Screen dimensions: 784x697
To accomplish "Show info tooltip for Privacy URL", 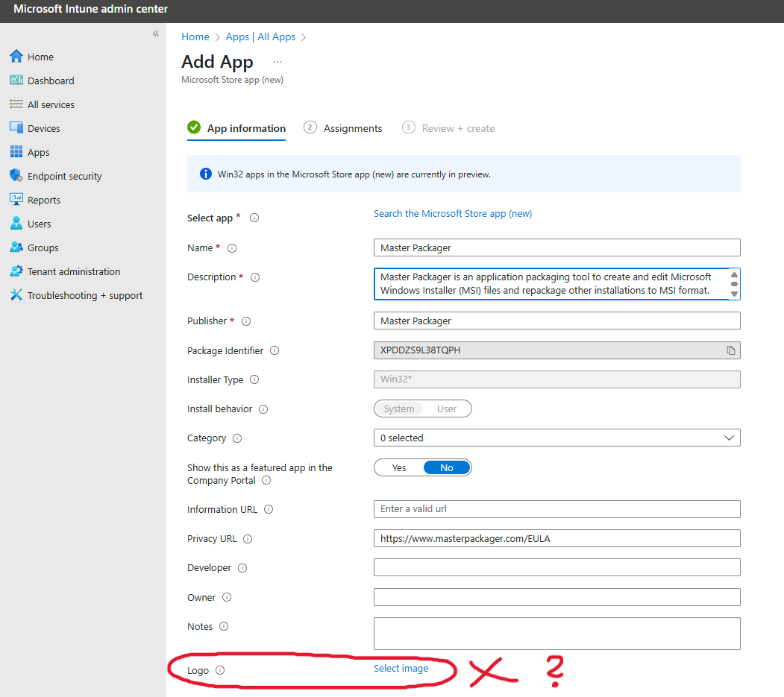I will 248,539.
